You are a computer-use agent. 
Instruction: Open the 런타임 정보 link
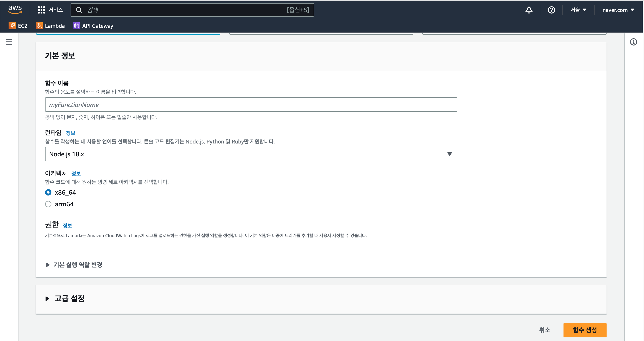(x=71, y=133)
